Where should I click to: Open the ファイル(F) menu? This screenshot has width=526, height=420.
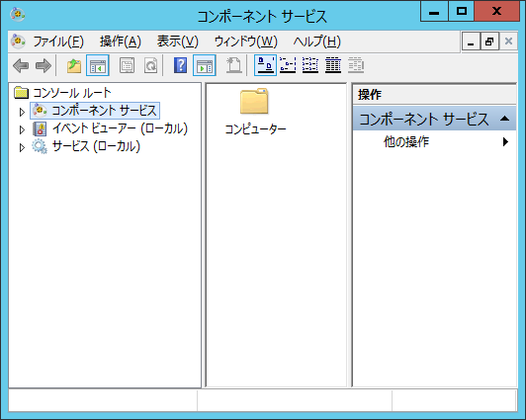58,42
